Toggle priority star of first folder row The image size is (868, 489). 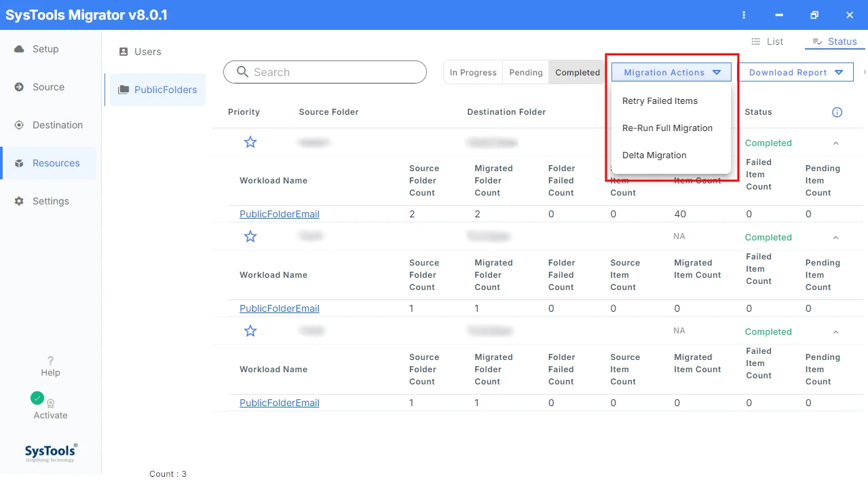[x=250, y=142]
